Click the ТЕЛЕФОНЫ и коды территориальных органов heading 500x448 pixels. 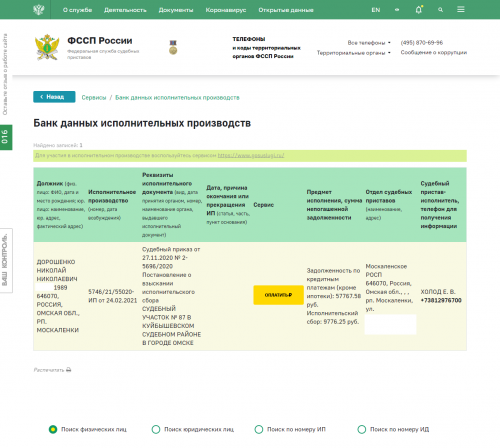[x=266, y=48]
